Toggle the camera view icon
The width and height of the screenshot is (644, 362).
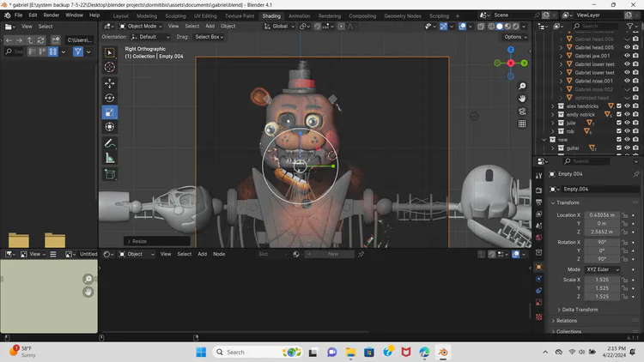tap(522, 112)
